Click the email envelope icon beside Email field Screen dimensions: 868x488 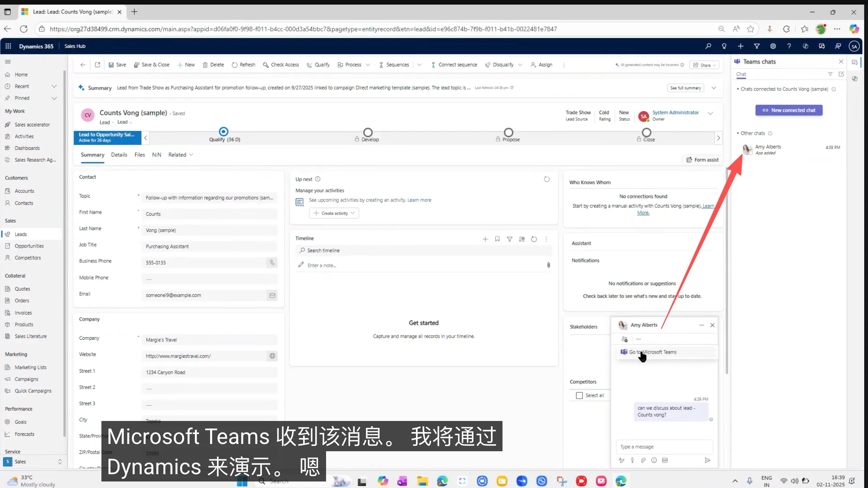272,295
